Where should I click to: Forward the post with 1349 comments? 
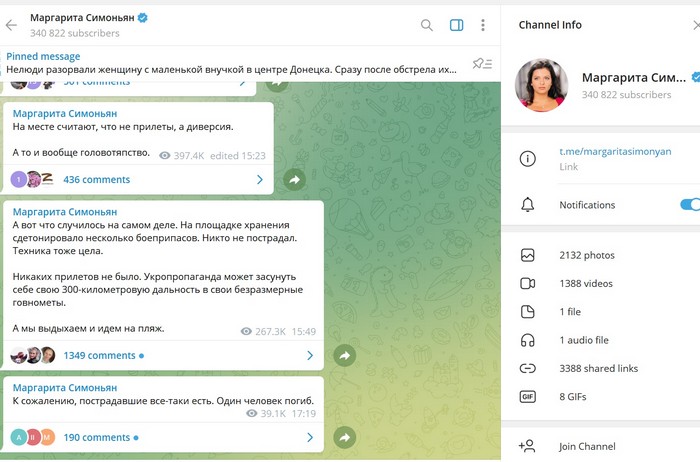click(344, 355)
